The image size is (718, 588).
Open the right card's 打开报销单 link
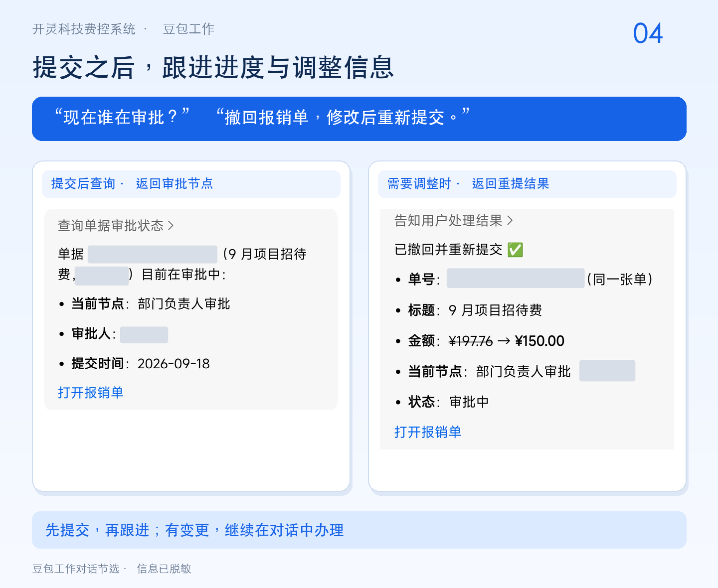[427, 432]
